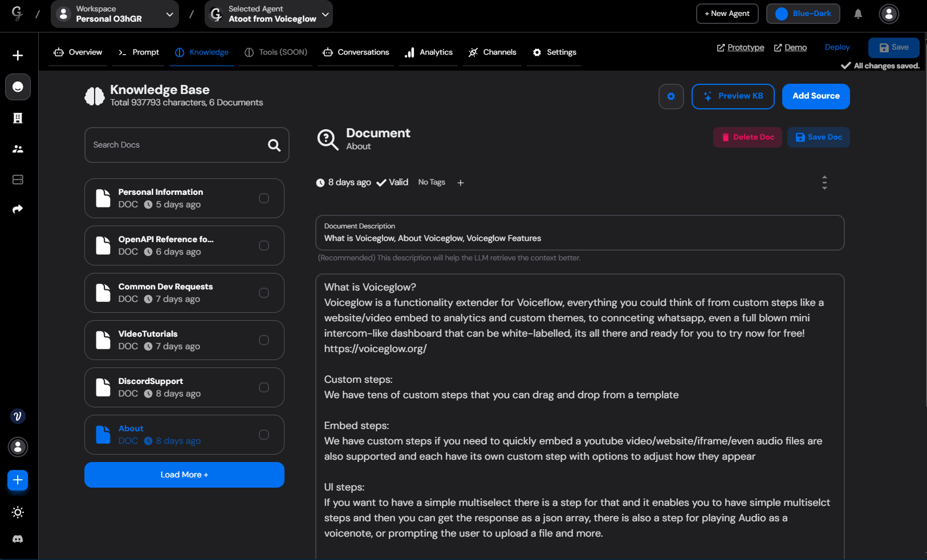Click the Load More + button
The width and height of the screenshot is (927, 560).
[x=184, y=475]
